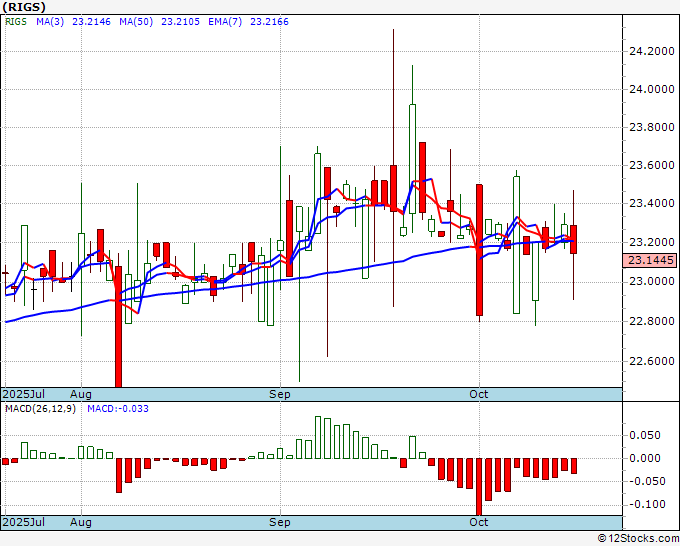Image resolution: width=680 pixels, height=546 pixels.
Task: Click the 23.8000 price axis label
Action: click(652, 128)
